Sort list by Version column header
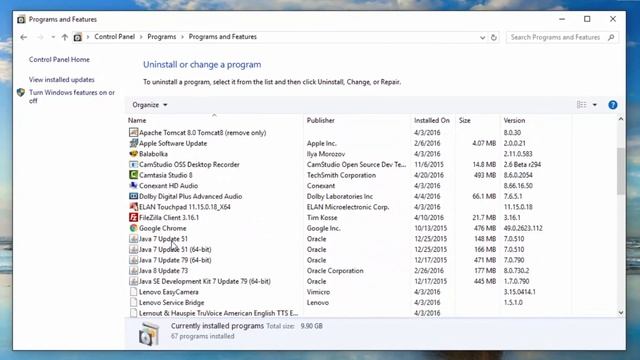Screen dimensions: 640x360 pyautogui.click(x=514, y=120)
